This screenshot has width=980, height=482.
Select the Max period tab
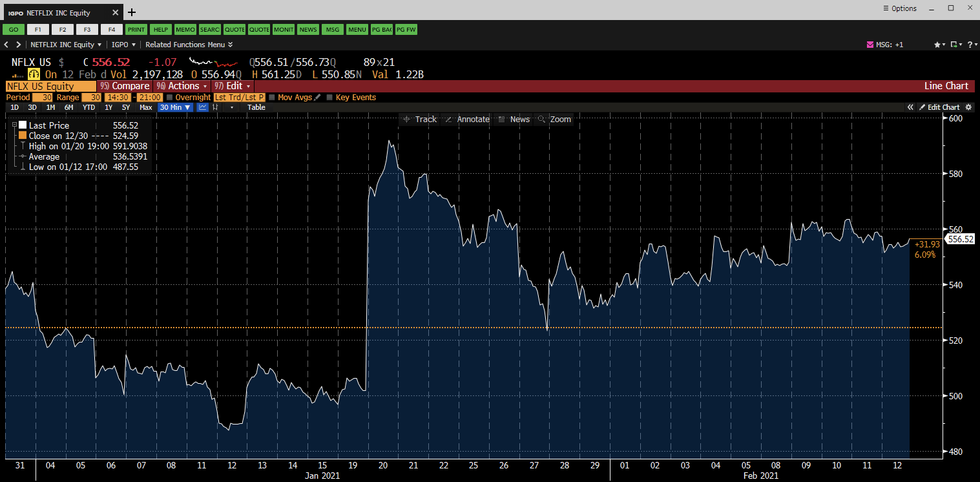coord(145,107)
